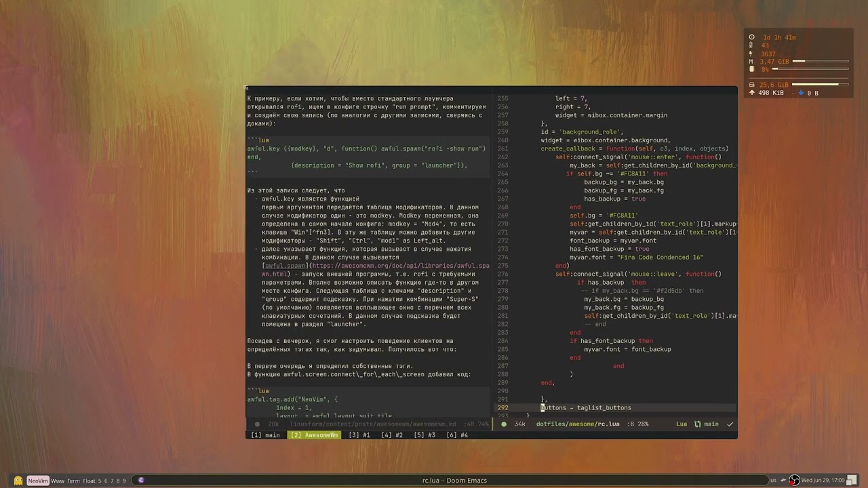
Task: Click the layout box icon at taskbar end
Action: point(852,481)
